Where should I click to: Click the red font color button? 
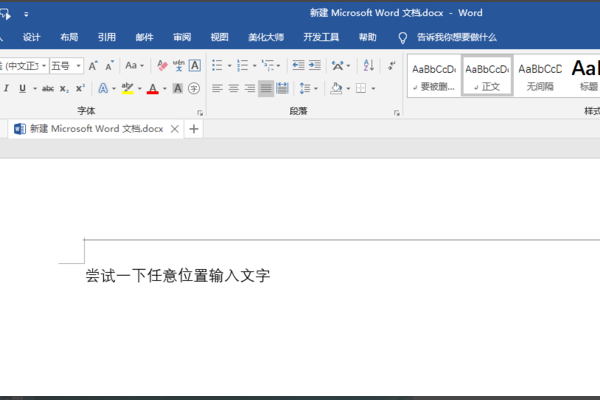[152, 89]
